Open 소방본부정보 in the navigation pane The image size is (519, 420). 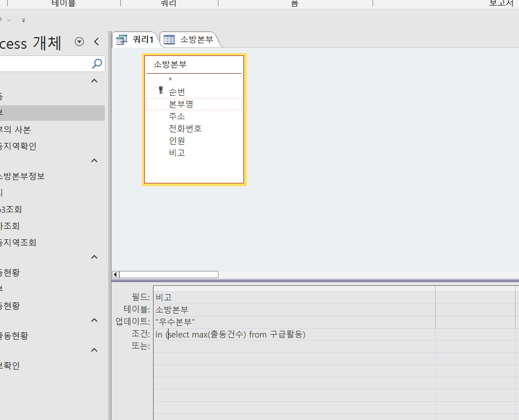[x=22, y=176]
